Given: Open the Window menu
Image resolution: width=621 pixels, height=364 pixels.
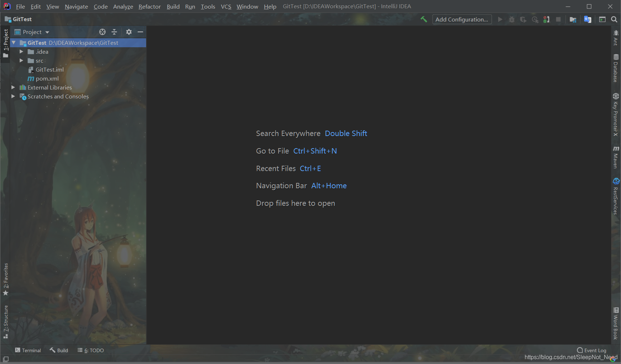Looking at the screenshot, I should point(247,6).
